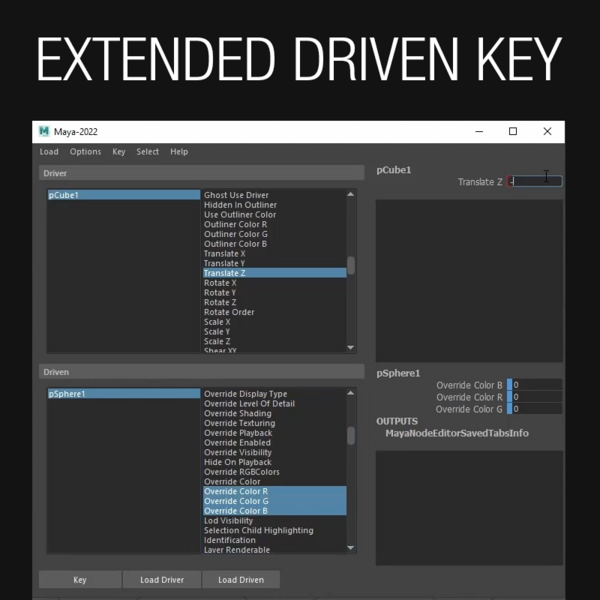Viewport: 600px width, 600px height.
Task: Click the Override Color B value field
Action: coord(537,385)
